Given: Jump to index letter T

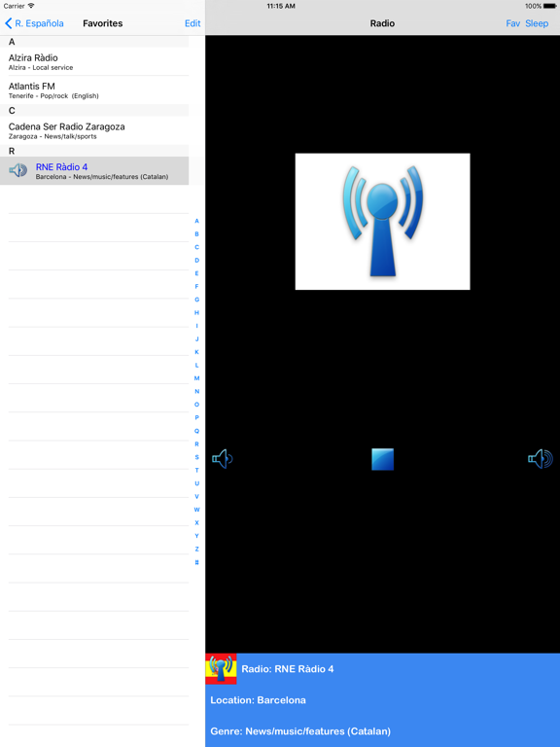Looking at the screenshot, I should [x=196, y=470].
